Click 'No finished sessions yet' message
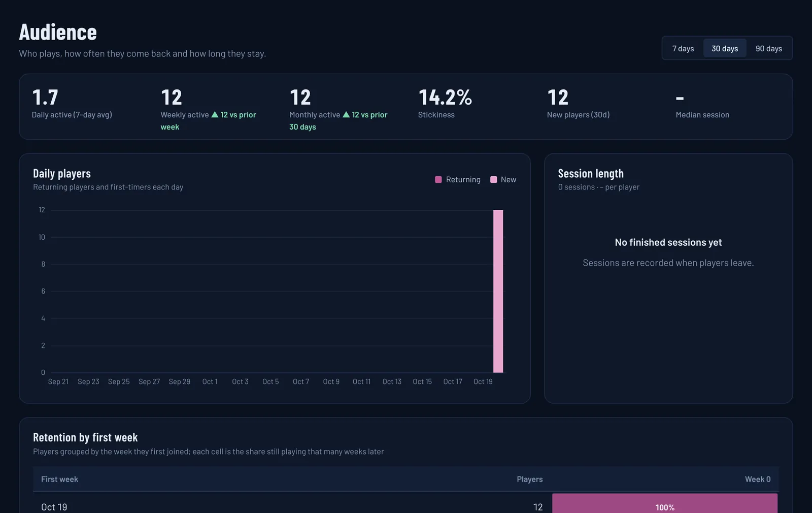812x513 pixels. tap(668, 243)
